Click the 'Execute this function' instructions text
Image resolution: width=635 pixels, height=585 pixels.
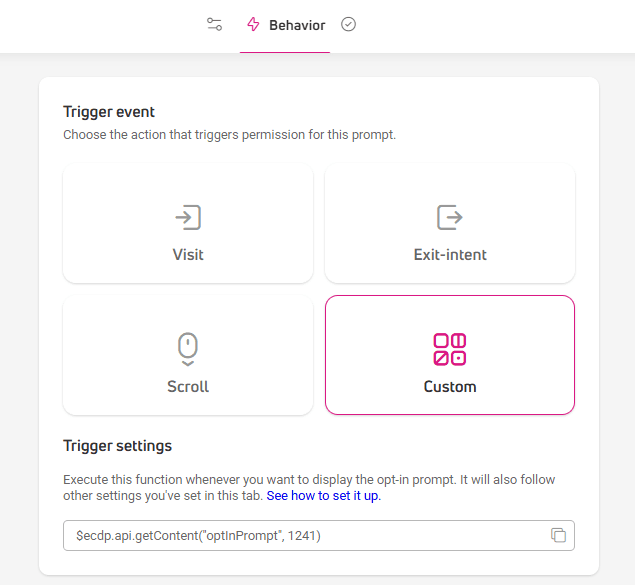tap(309, 487)
